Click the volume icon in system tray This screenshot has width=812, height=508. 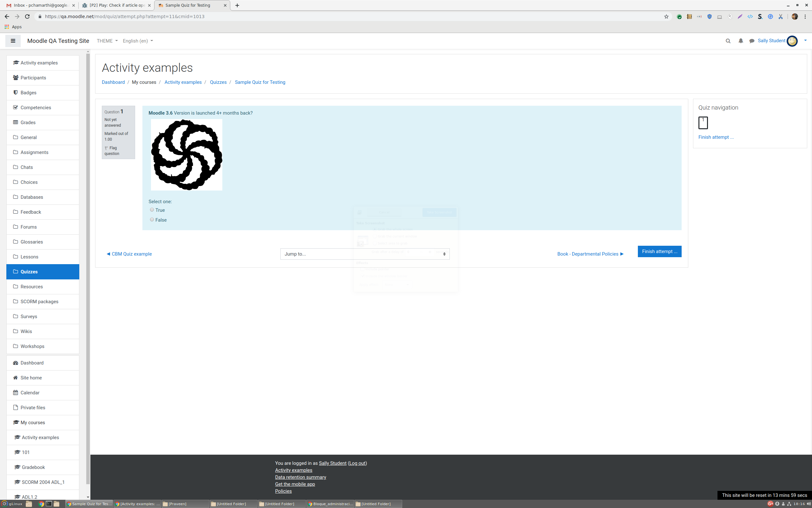(x=808, y=504)
